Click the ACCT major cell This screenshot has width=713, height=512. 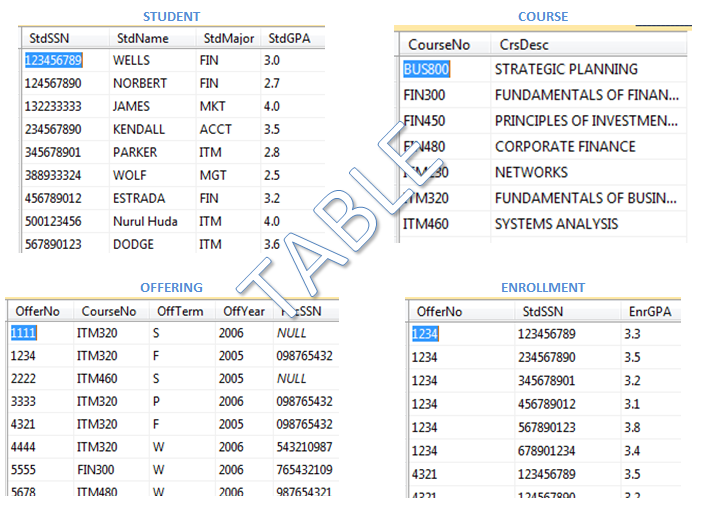tap(215, 129)
